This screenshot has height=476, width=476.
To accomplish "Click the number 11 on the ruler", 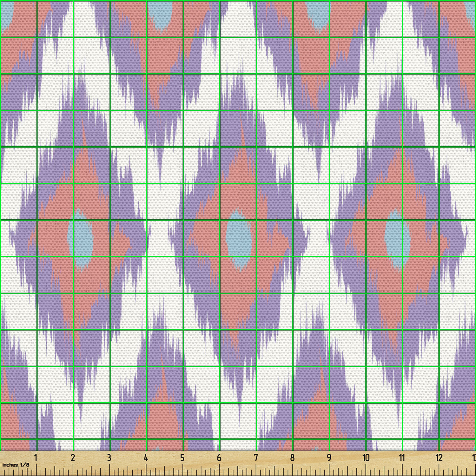I will point(402,458).
